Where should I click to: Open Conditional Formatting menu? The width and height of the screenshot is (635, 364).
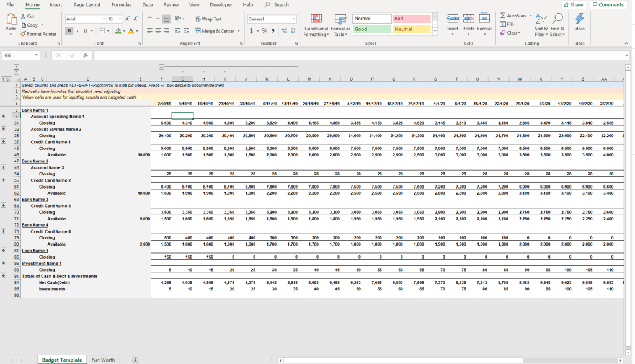[316, 23]
